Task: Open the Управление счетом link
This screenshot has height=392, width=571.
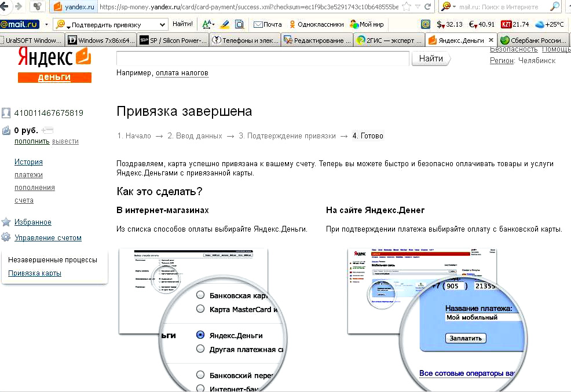Action: click(x=48, y=237)
